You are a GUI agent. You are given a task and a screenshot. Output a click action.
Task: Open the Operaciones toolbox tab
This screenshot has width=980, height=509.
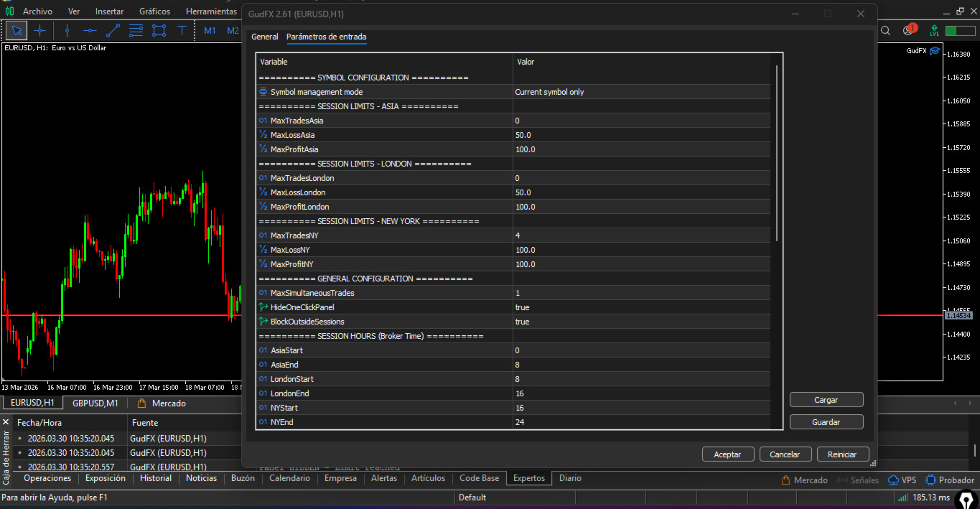click(47, 478)
